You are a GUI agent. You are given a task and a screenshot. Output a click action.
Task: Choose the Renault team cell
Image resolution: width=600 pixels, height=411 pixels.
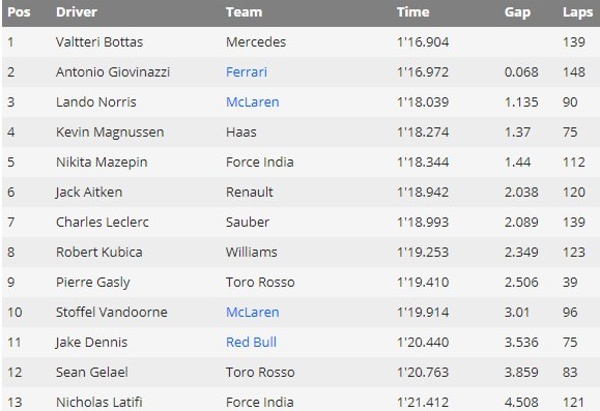(x=251, y=192)
